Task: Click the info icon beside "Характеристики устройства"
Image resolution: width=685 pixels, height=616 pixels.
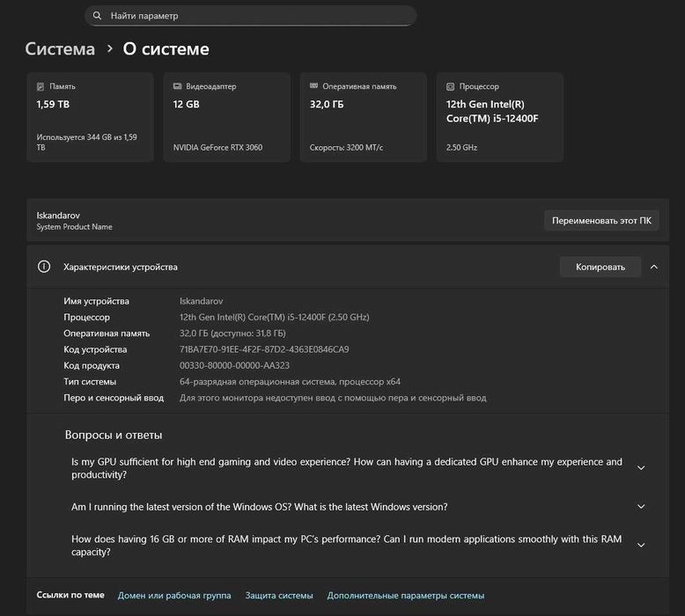Action: click(x=44, y=267)
